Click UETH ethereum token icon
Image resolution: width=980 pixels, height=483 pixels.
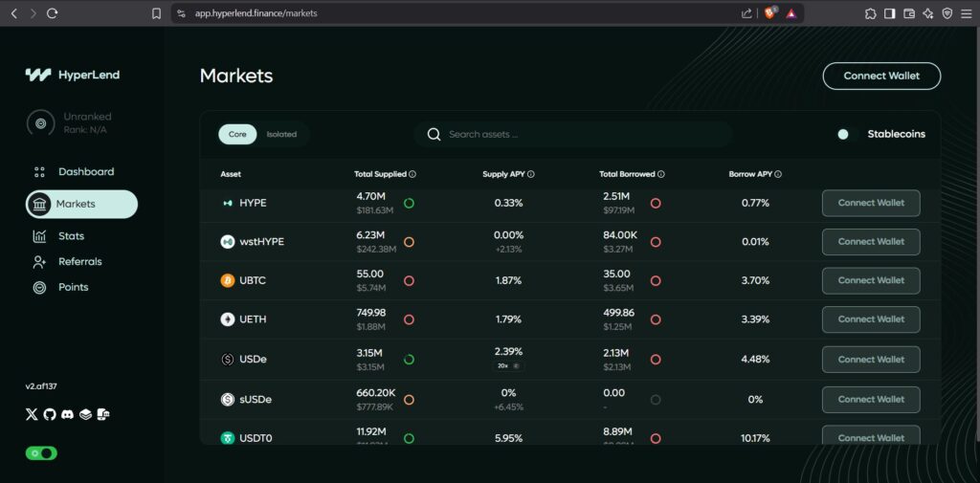228,319
